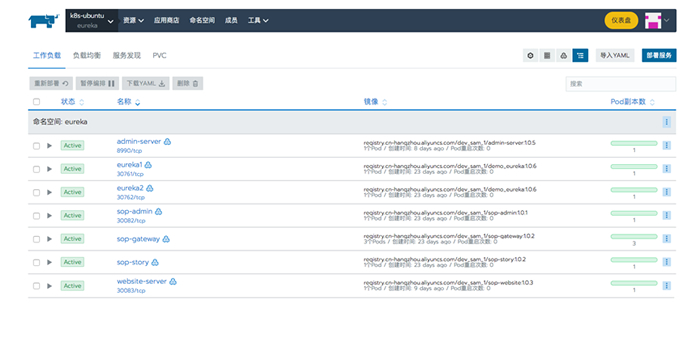Expand the sop-admin row

pos(50,216)
